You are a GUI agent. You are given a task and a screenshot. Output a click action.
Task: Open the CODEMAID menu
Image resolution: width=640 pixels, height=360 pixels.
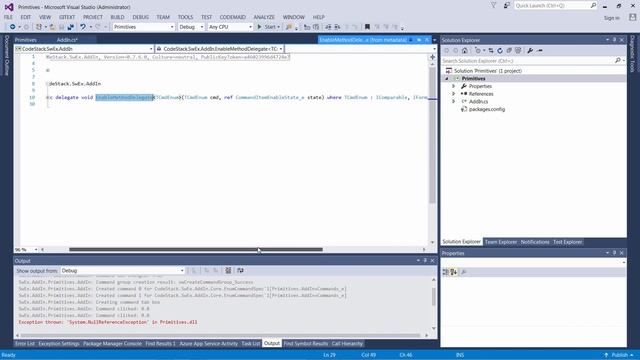[233, 17]
